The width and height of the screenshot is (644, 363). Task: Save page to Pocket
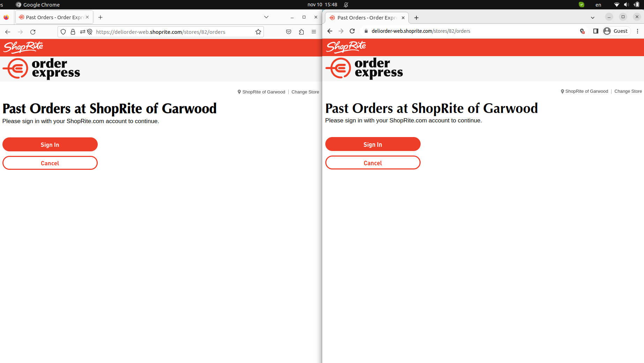289,32
